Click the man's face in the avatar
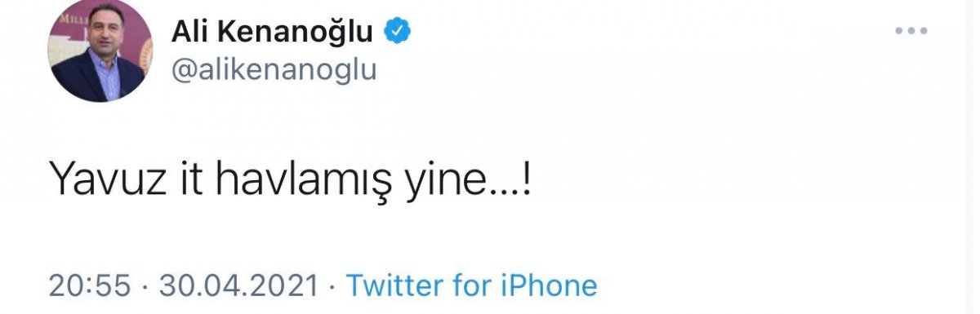This screenshot has height=314, width=980. [98, 38]
